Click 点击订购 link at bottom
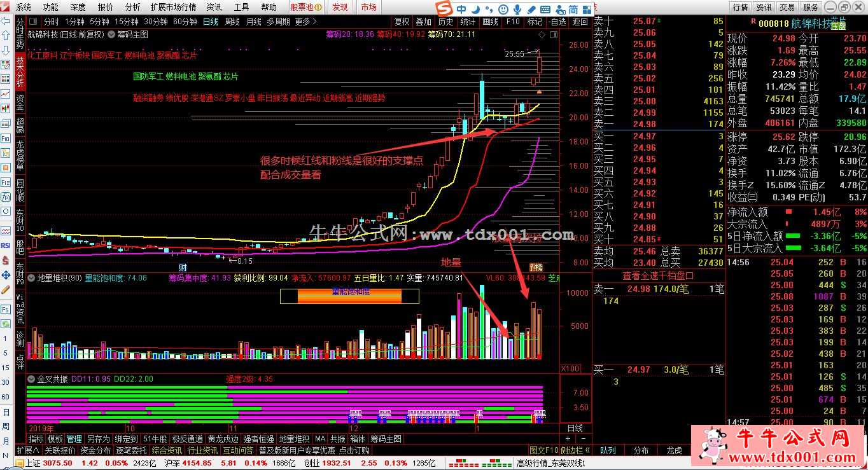This screenshot has width=868, height=470. coord(354,450)
